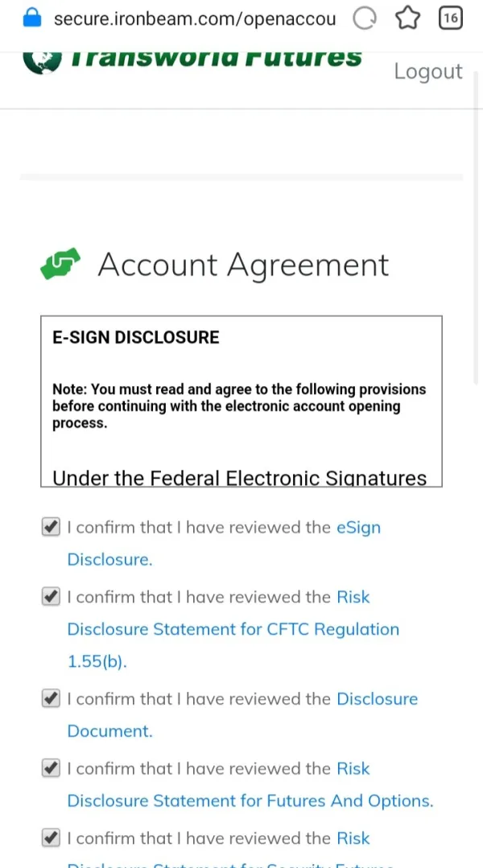Open the tab switcher showing 16
This screenshot has width=483, height=868.
451,19
